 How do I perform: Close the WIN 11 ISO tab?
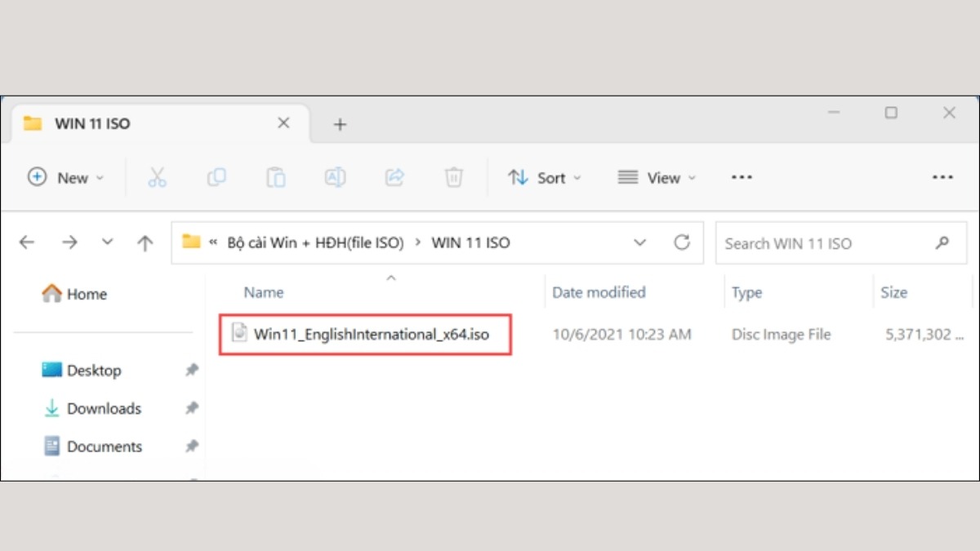[x=283, y=123]
